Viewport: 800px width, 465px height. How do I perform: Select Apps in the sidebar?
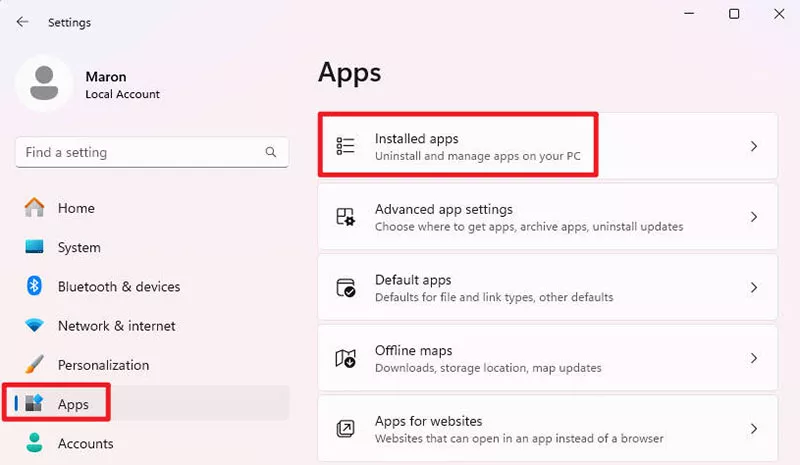pos(152,403)
